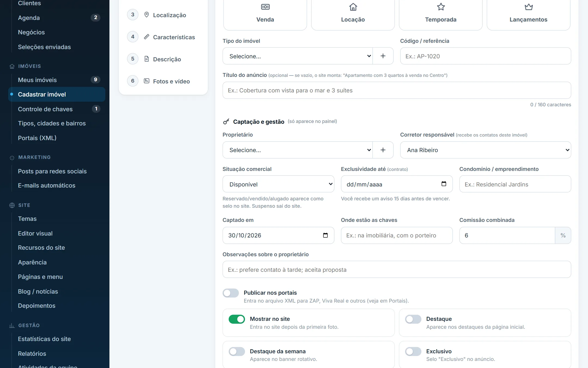This screenshot has width=588, height=368.
Task: Click the Site globe section icon
Action: (12, 205)
